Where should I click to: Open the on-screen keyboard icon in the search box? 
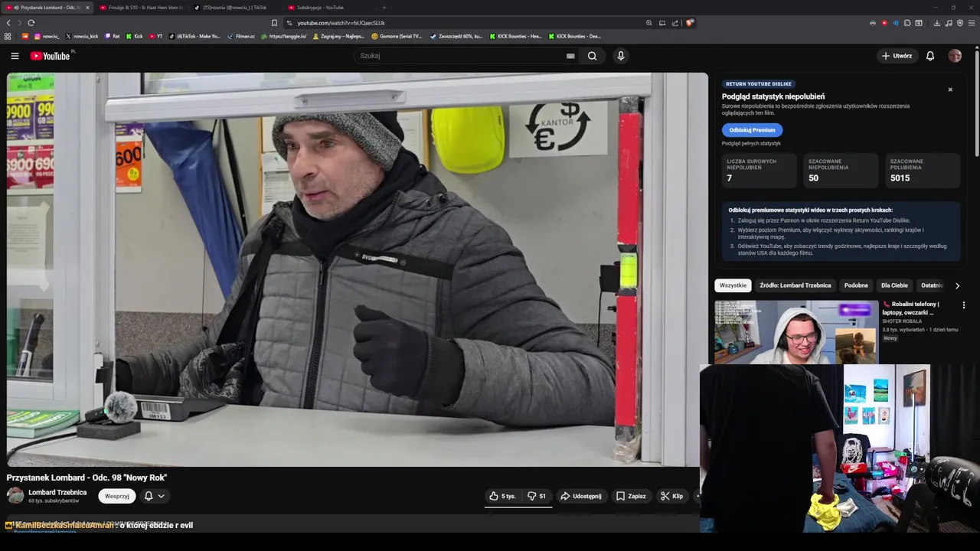(x=570, y=56)
